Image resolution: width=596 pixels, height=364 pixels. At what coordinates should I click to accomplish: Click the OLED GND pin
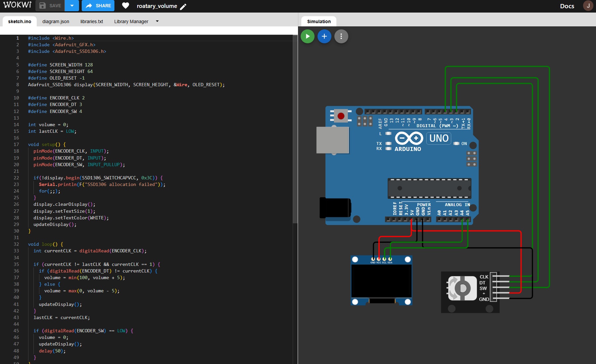point(373,259)
